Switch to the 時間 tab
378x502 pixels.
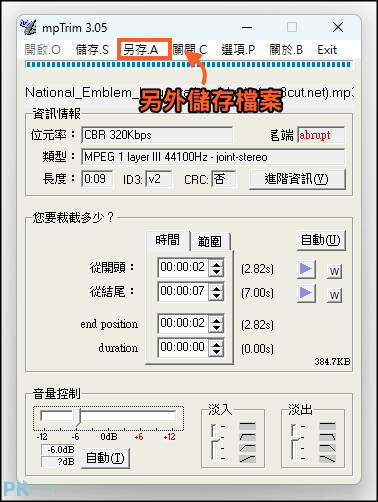[168, 240]
